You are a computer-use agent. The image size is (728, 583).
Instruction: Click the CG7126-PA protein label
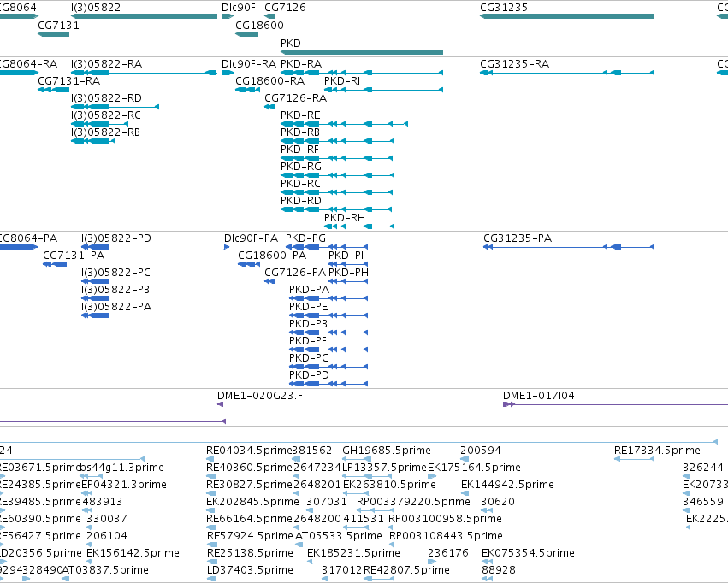tap(296, 272)
